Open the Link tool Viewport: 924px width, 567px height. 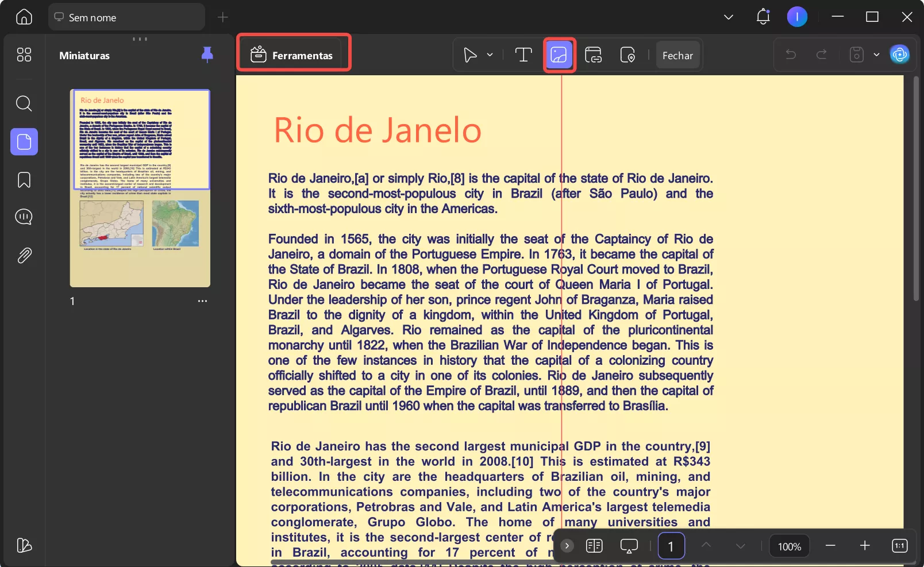pos(593,55)
